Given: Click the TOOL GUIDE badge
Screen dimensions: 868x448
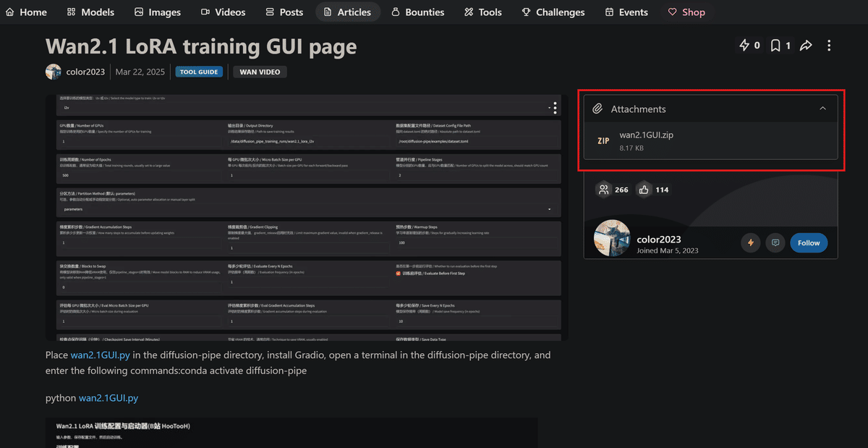Looking at the screenshot, I should click(199, 71).
